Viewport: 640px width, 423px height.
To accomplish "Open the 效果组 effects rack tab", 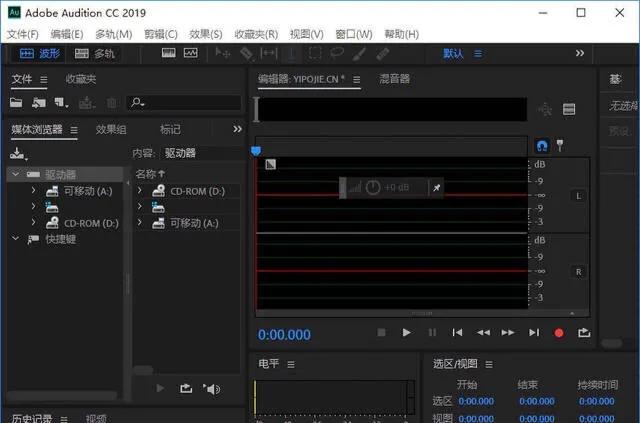I will coord(111,129).
